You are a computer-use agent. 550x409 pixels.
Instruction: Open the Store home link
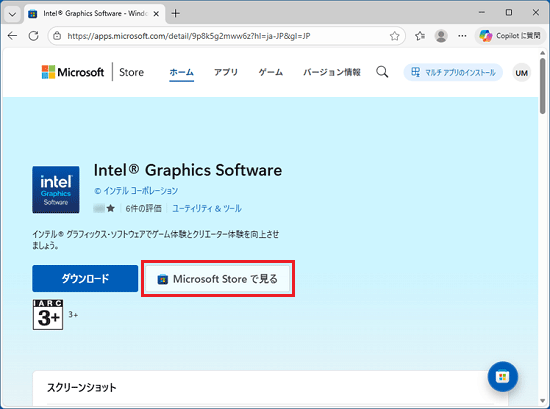(x=132, y=72)
